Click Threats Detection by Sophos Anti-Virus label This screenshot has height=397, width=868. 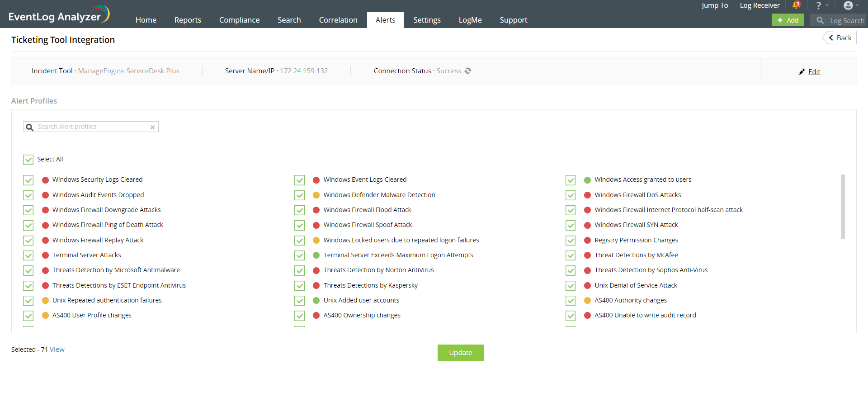point(651,270)
